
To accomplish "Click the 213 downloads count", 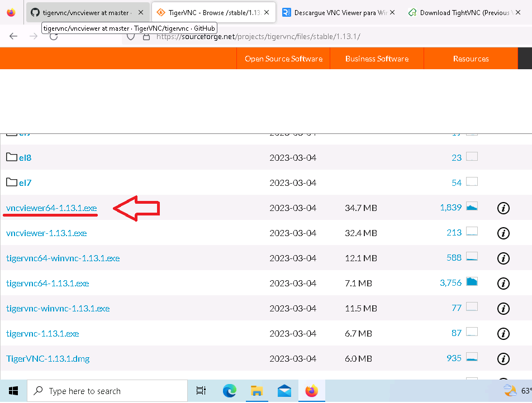I will click(454, 233).
